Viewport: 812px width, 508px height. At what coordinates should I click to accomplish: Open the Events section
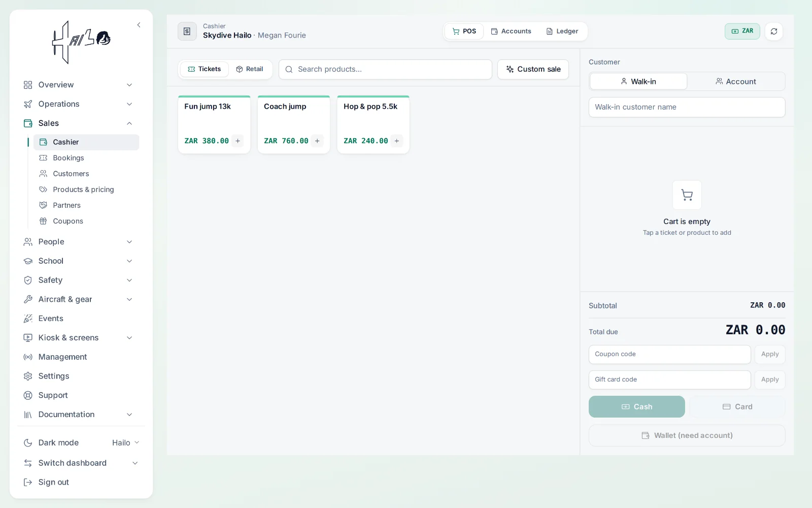79,319
